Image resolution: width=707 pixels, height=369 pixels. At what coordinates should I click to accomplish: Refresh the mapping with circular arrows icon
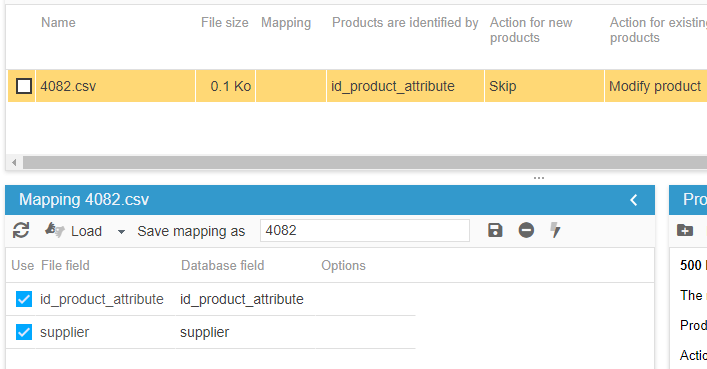click(21, 231)
